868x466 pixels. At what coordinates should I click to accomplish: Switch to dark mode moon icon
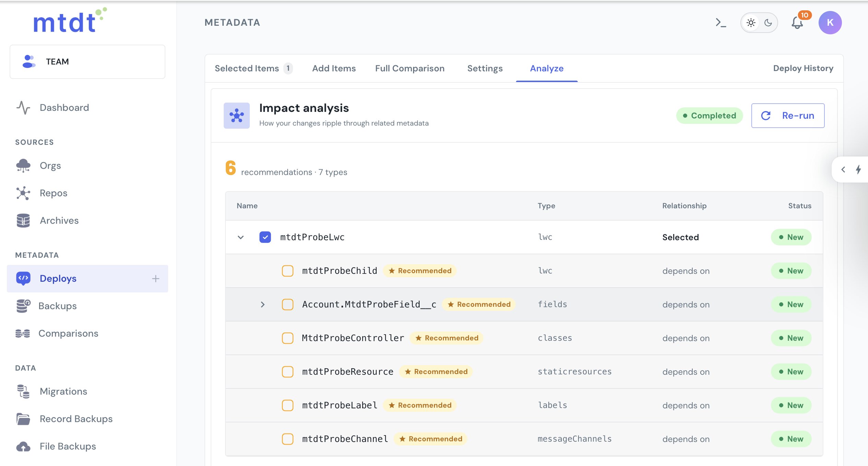(768, 23)
